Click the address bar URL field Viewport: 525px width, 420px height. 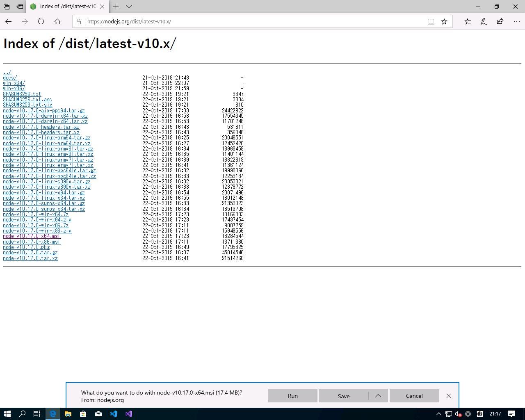point(254,21)
